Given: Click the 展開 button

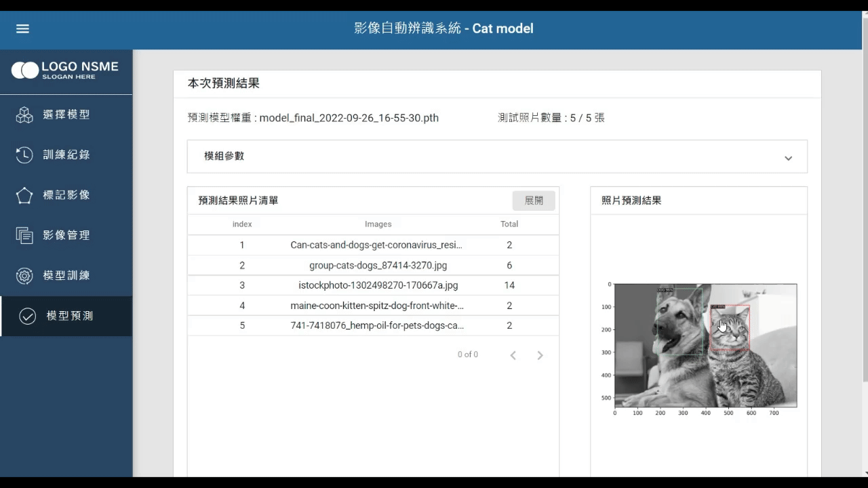Looking at the screenshot, I should 534,201.
